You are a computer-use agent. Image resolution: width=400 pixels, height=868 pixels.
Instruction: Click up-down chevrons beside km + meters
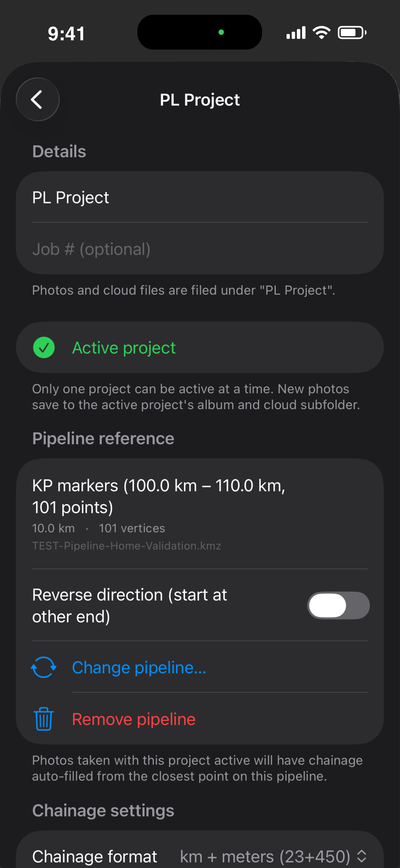[x=362, y=856]
